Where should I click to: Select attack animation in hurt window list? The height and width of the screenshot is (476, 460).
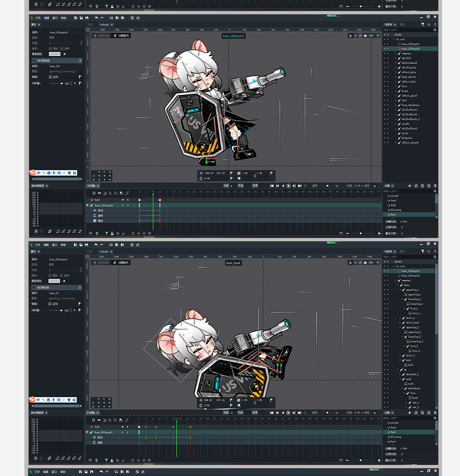click(x=395, y=196)
